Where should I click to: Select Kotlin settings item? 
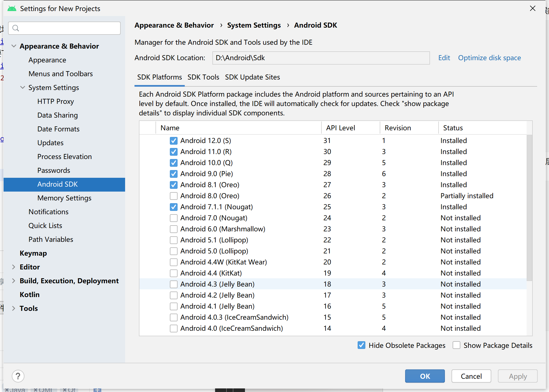[30, 295]
